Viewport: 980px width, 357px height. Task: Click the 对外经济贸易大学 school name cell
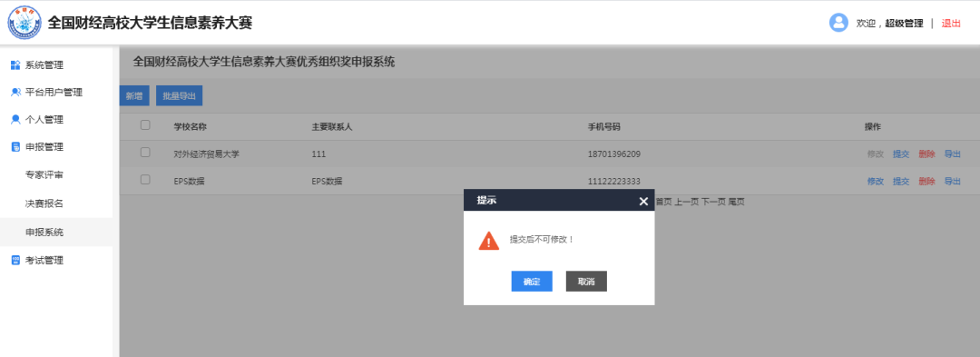coord(206,154)
